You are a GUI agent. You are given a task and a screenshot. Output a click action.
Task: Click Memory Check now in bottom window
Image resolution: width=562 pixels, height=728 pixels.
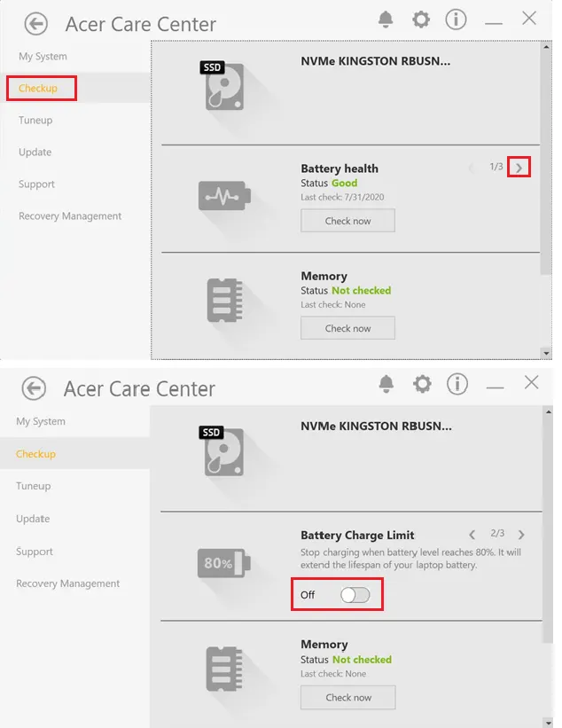[348, 697]
